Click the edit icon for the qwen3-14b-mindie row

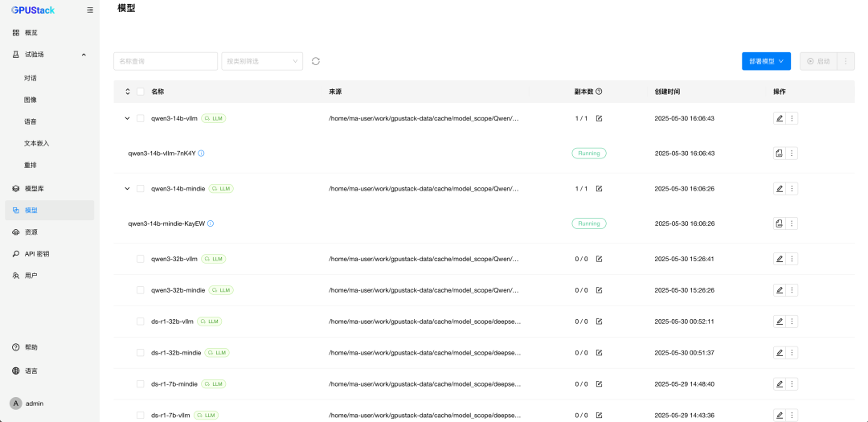pos(779,189)
